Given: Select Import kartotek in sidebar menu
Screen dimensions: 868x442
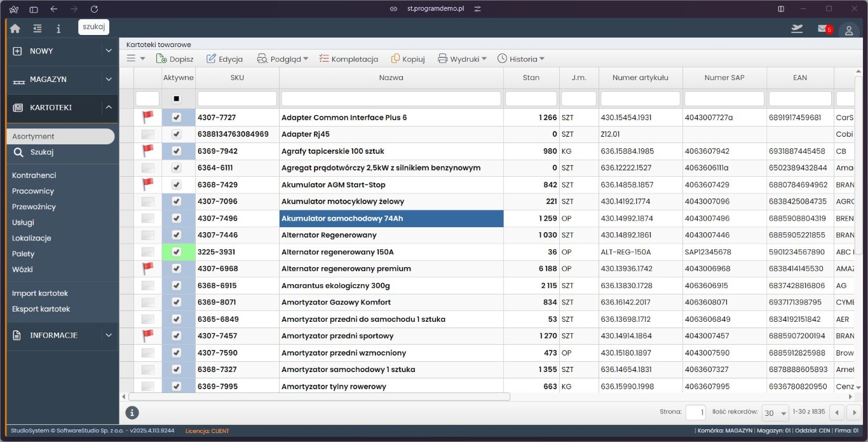Looking at the screenshot, I should click(40, 293).
